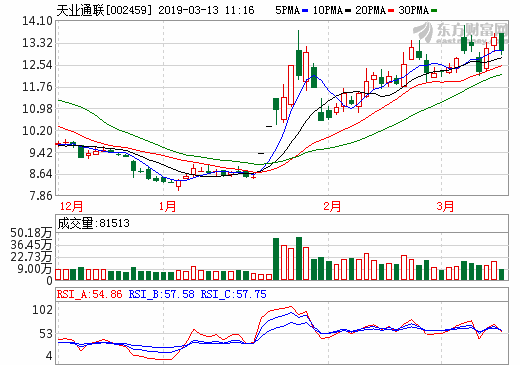This screenshot has width=520, height=365.
Task: Click the 20PMA legend label
Action: pos(370,11)
